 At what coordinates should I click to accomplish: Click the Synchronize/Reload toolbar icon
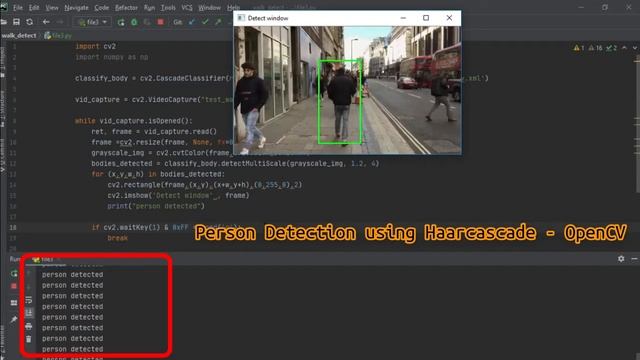tap(29, 22)
